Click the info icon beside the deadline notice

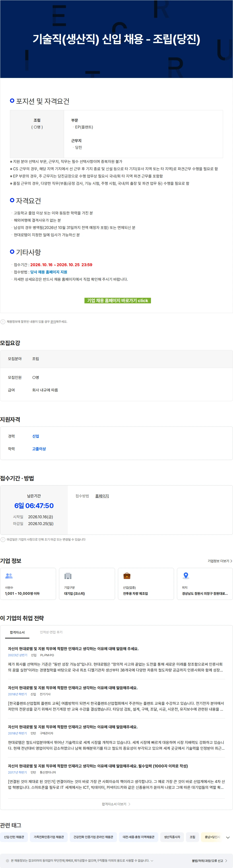click(x=3, y=540)
